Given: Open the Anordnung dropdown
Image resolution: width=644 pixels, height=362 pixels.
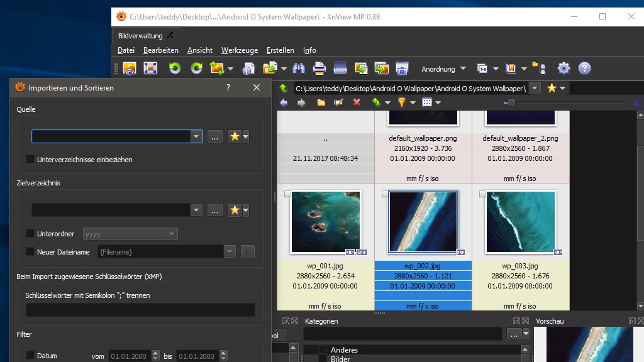Looking at the screenshot, I should click(x=443, y=69).
